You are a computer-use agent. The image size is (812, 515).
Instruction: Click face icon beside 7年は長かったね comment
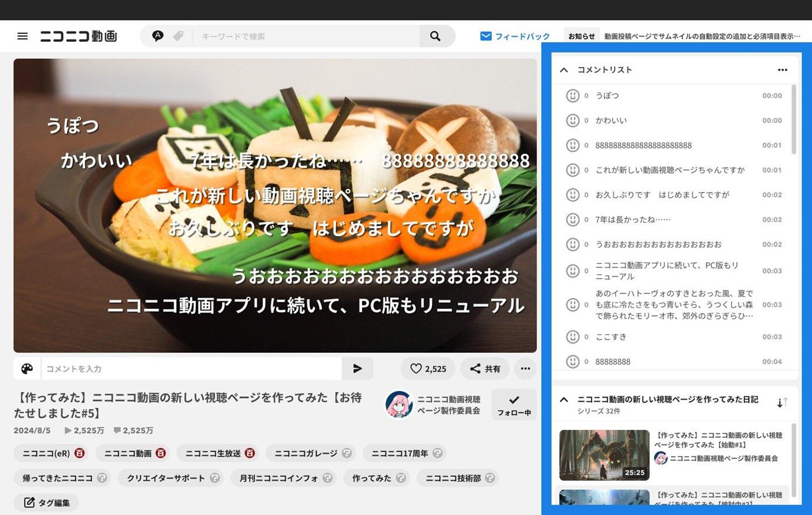coord(572,220)
